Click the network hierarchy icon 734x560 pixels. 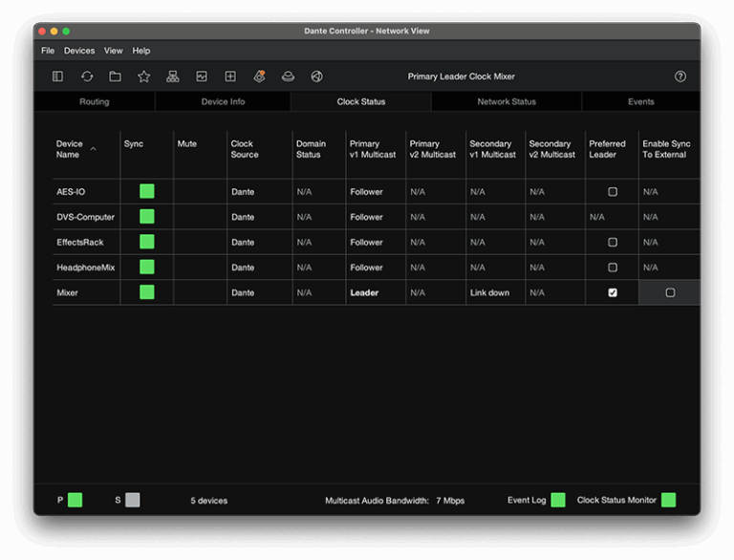(173, 76)
